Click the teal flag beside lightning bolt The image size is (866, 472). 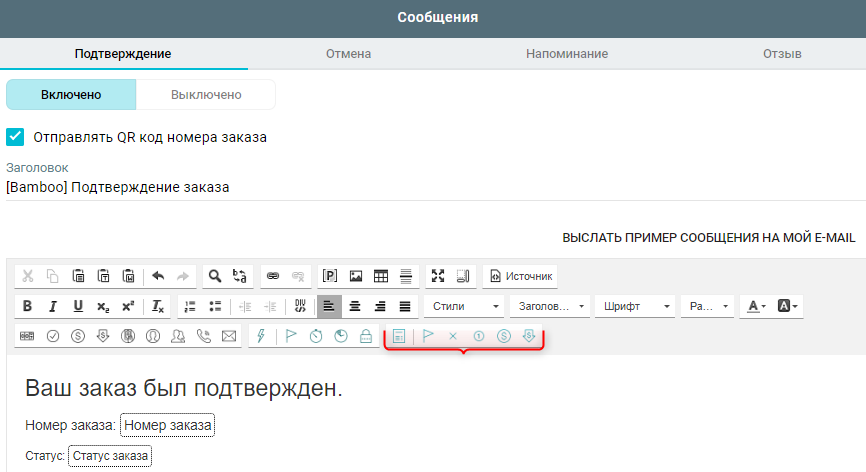click(x=291, y=336)
